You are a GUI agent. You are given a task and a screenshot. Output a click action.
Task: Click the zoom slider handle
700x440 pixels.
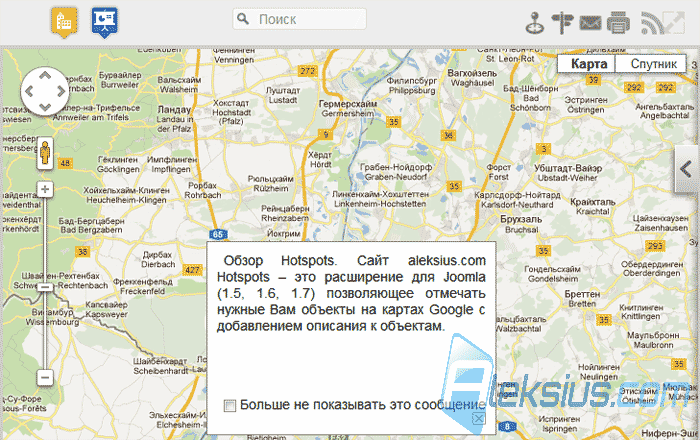(45, 287)
